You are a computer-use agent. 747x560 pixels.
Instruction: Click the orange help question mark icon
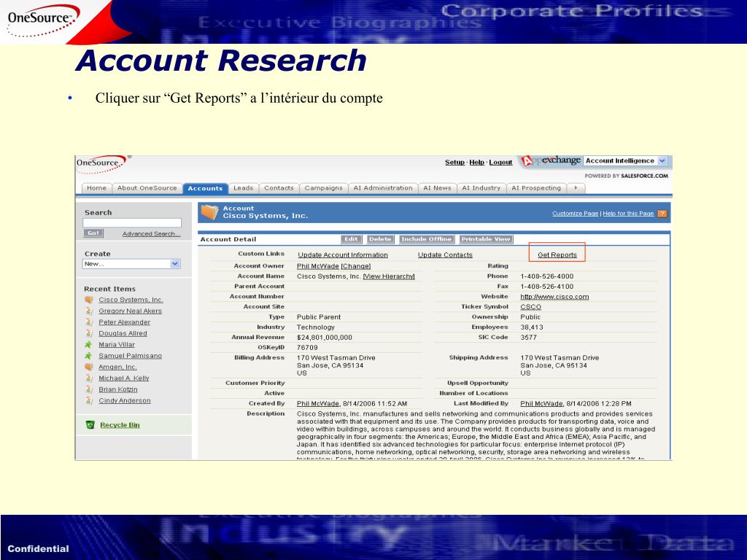[x=662, y=214]
